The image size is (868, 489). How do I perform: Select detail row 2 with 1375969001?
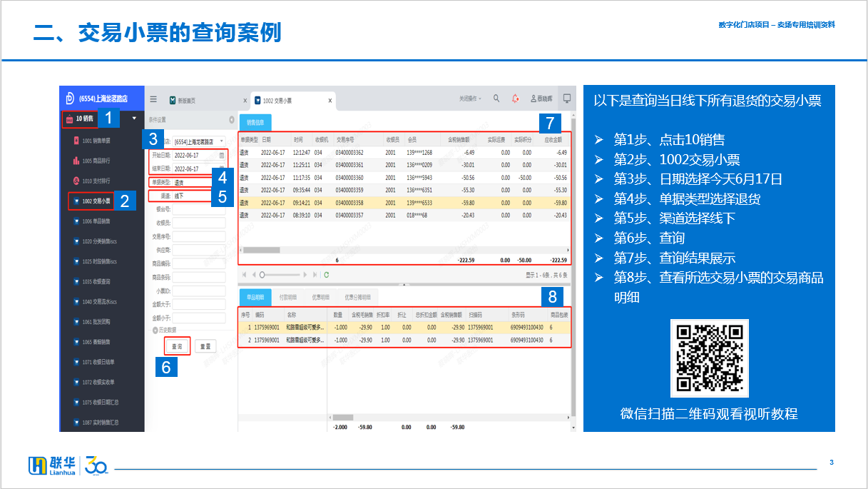(x=404, y=341)
